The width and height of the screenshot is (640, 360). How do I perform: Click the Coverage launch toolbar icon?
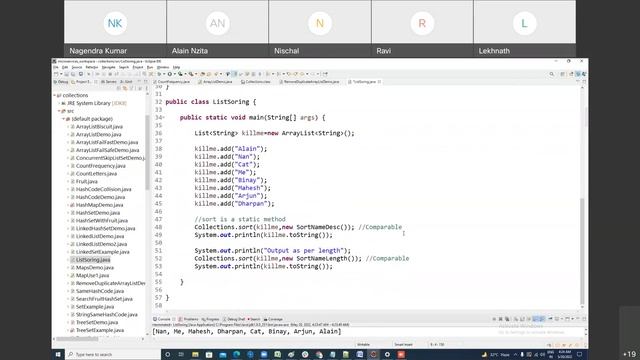tap(180, 74)
